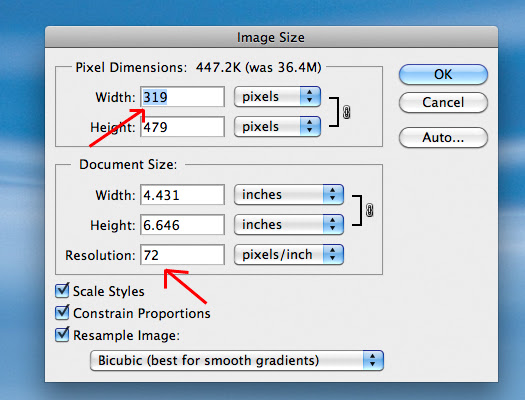Click the document Width field showing 4.431
This screenshot has width=525, height=400.
point(182,195)
